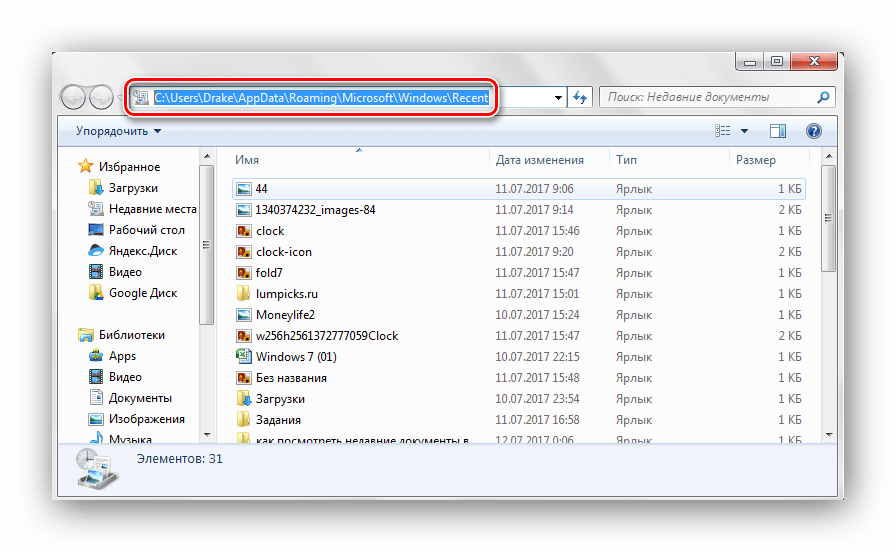The image size is (896, 552).
Task: Click the Forward navigation arrow
Action: click(102, 98)
